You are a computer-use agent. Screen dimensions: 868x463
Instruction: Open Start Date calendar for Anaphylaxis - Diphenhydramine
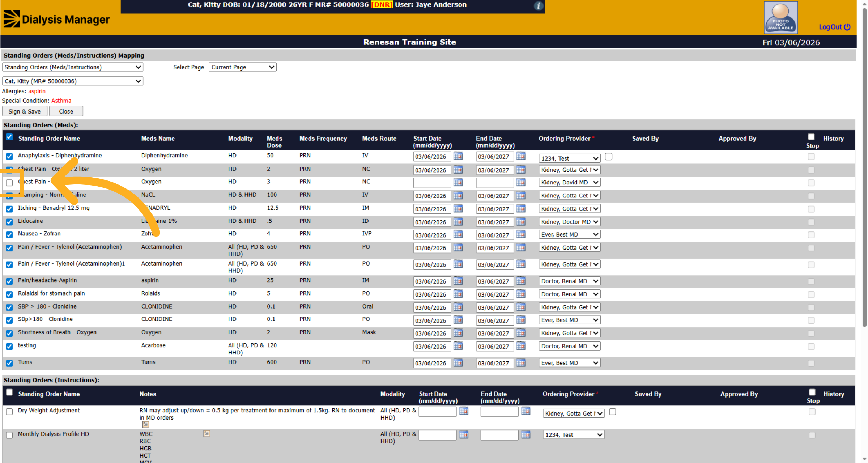pos(458,156)
